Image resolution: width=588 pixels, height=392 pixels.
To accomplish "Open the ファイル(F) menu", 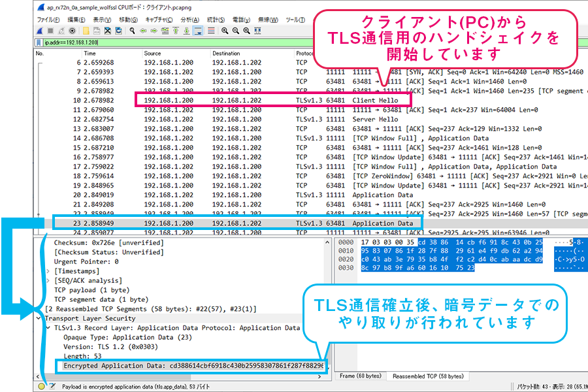I will (48, 20).
